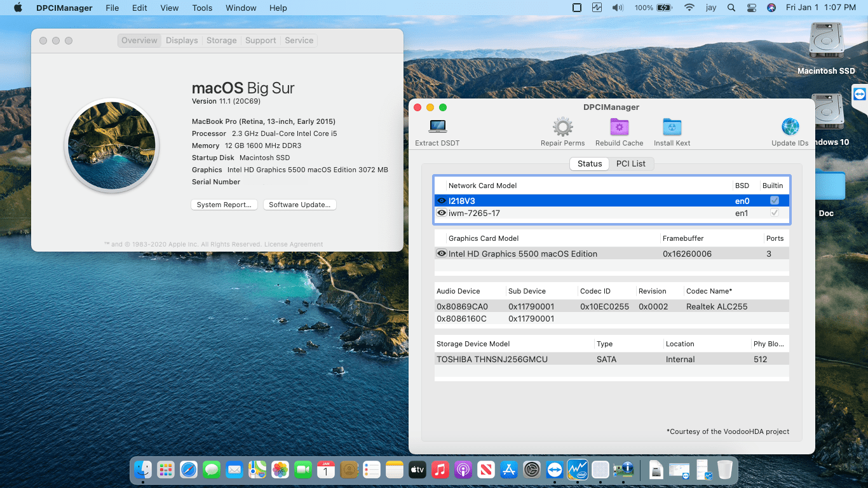Open Photos from the Dock
868x488 pixels.
(x=280, y=470)
